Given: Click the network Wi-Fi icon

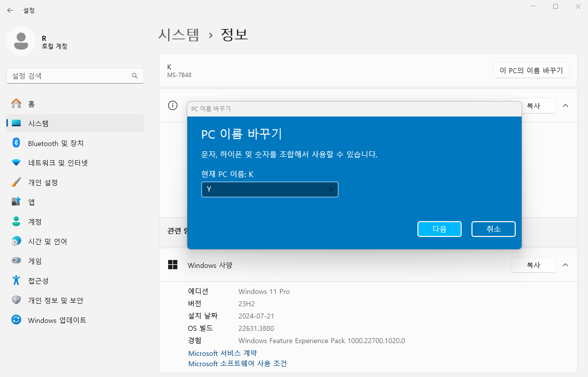Looking at the screenshot, I should point(16,163).
